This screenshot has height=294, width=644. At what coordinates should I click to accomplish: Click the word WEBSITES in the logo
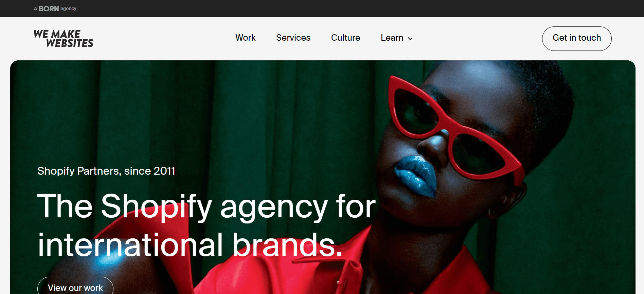click(70, 43)
